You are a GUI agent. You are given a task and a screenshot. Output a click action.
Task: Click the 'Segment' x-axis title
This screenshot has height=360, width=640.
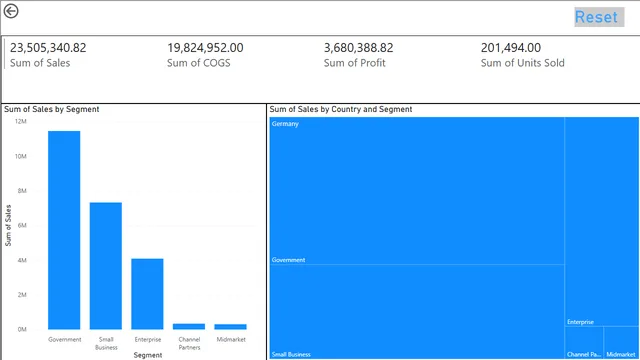[x=148, y=355]
